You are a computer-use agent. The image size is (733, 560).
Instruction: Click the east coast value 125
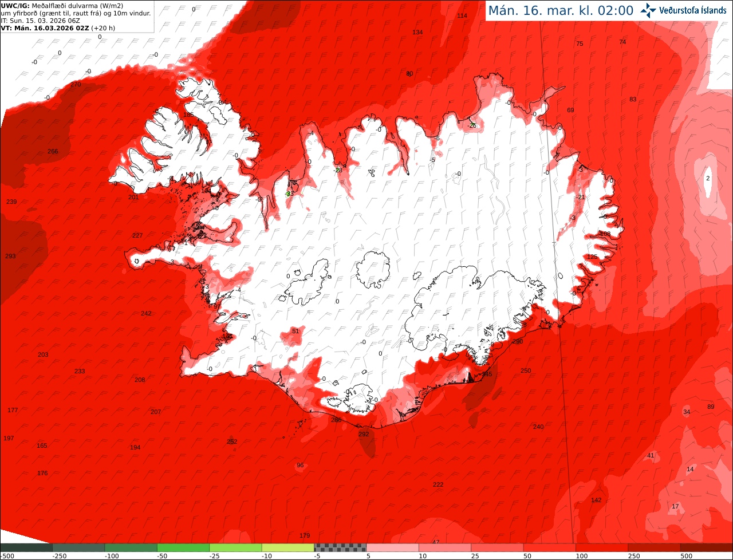coord(592,257)
